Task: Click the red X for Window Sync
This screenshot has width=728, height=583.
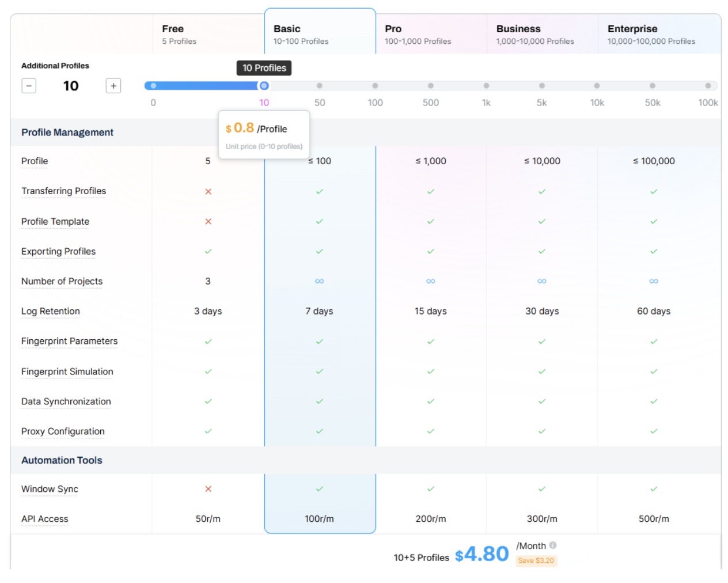Action: (208, 489)
